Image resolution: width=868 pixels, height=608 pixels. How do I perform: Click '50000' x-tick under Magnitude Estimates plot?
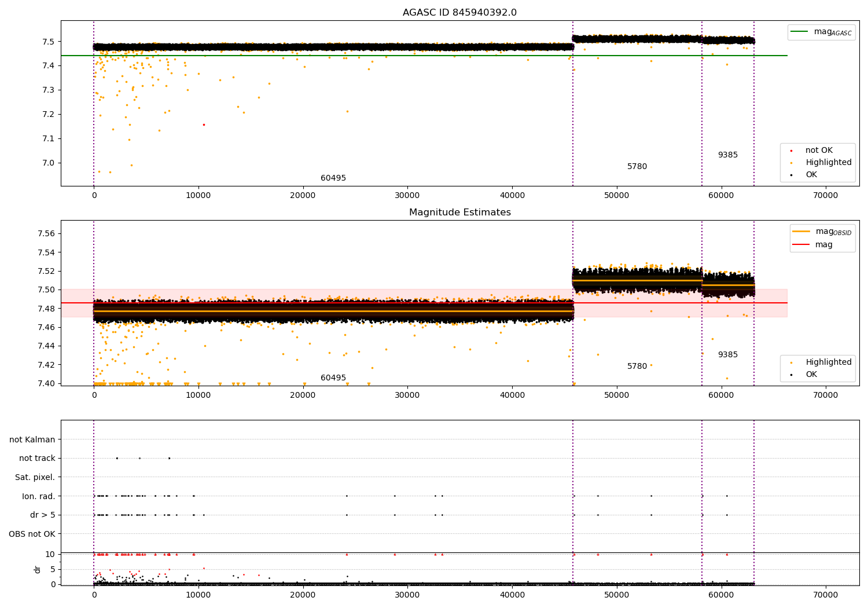pos(617,395)
